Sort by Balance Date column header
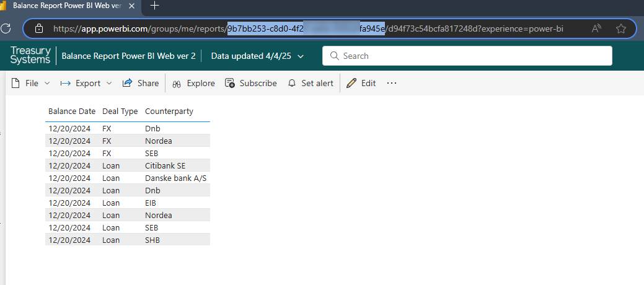644x285 pixels. [x=72, y=112]
